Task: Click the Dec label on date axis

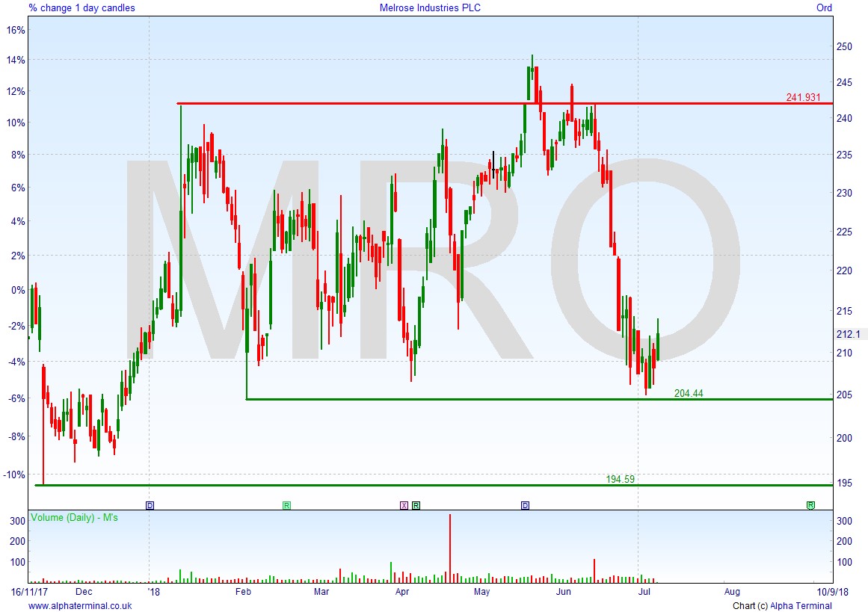Action: point(84,592)
